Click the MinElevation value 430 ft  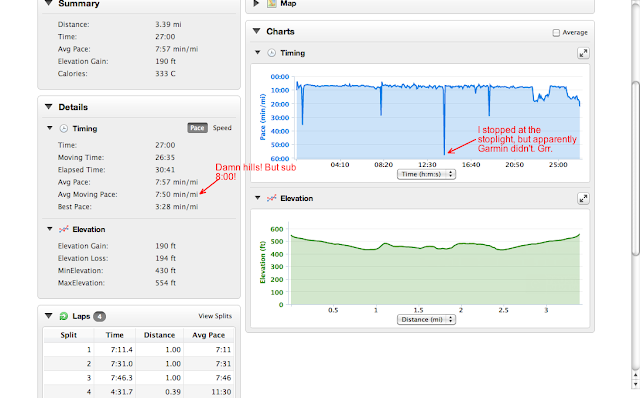click(165, 271)
